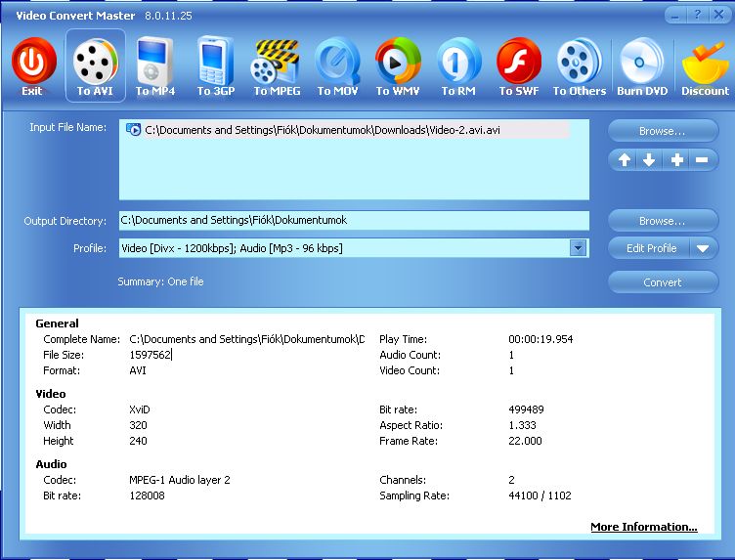Start conversion with Convert button
This screenshot has width=735, height=560.
[663, 282]
